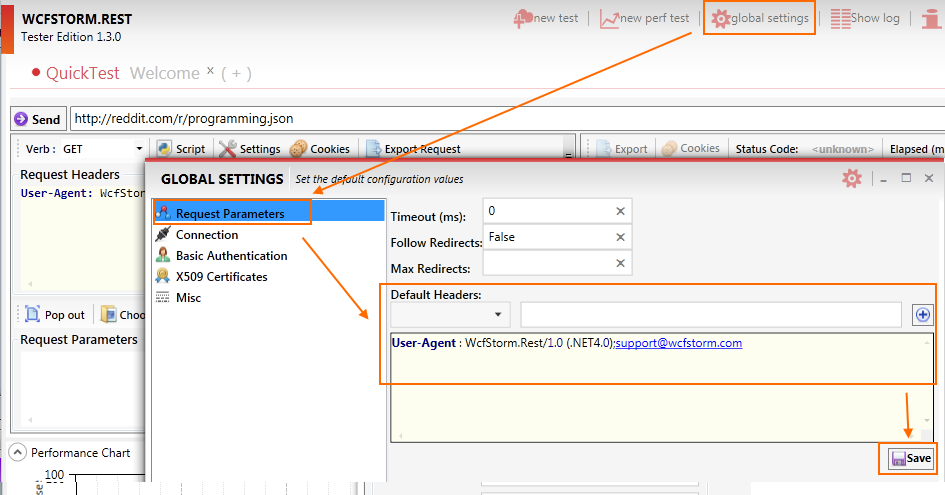Click the Default Headers value field
Screen dimensions: 945x495
711,315
